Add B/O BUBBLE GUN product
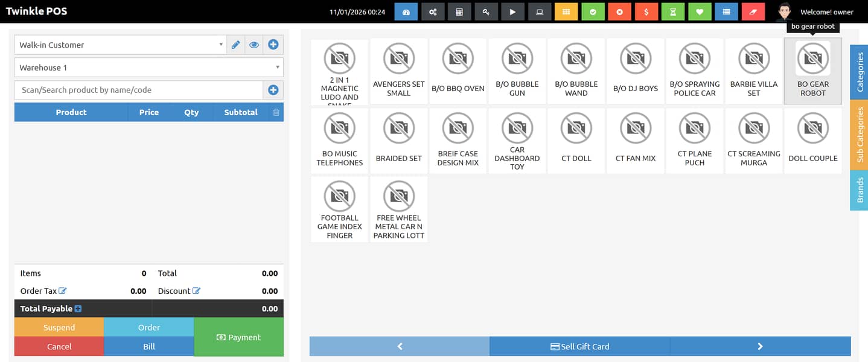 [x=517, y=71]
